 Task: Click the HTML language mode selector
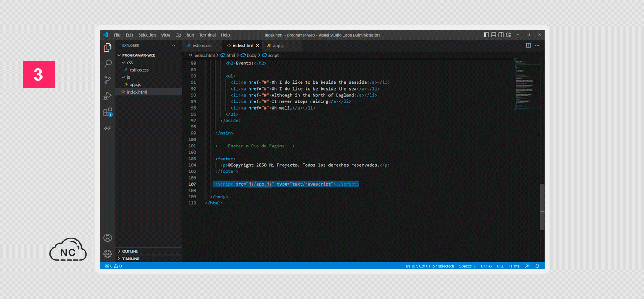tap(514, 266)
